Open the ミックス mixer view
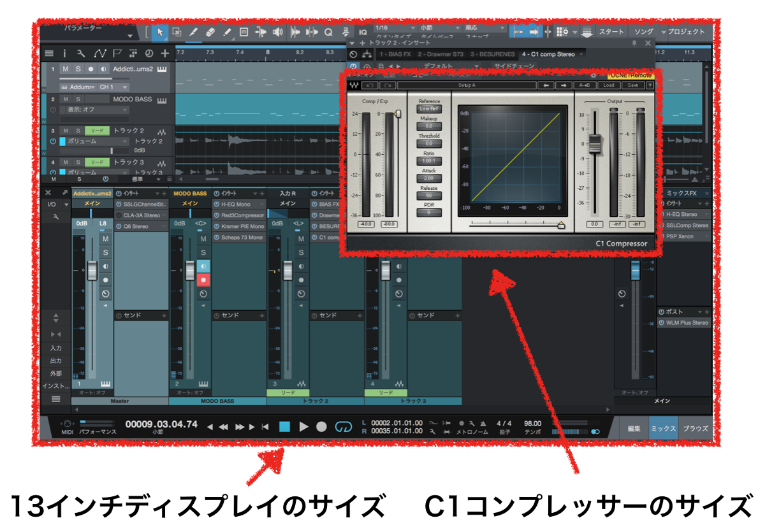 pos(663,429)
